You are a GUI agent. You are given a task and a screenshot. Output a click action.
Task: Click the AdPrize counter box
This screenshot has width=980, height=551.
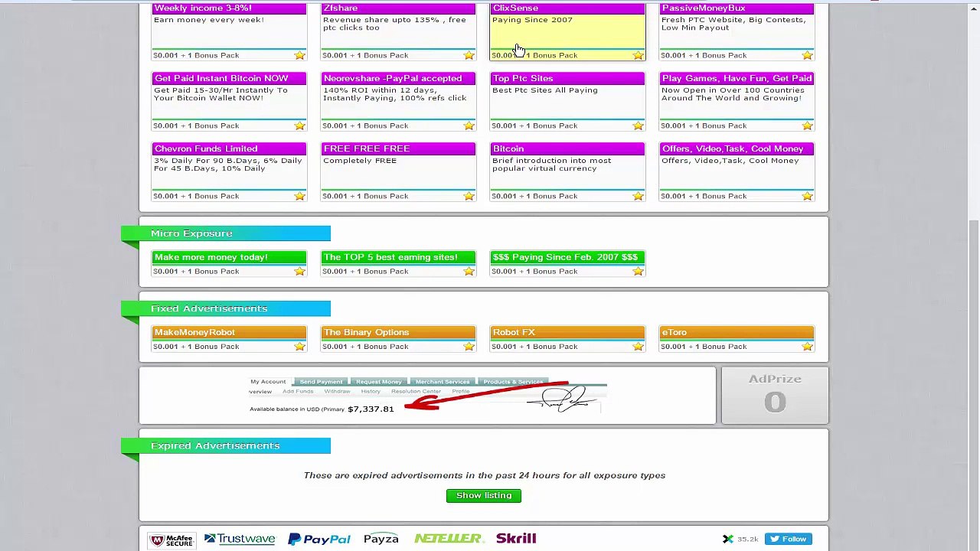[775, 395]
